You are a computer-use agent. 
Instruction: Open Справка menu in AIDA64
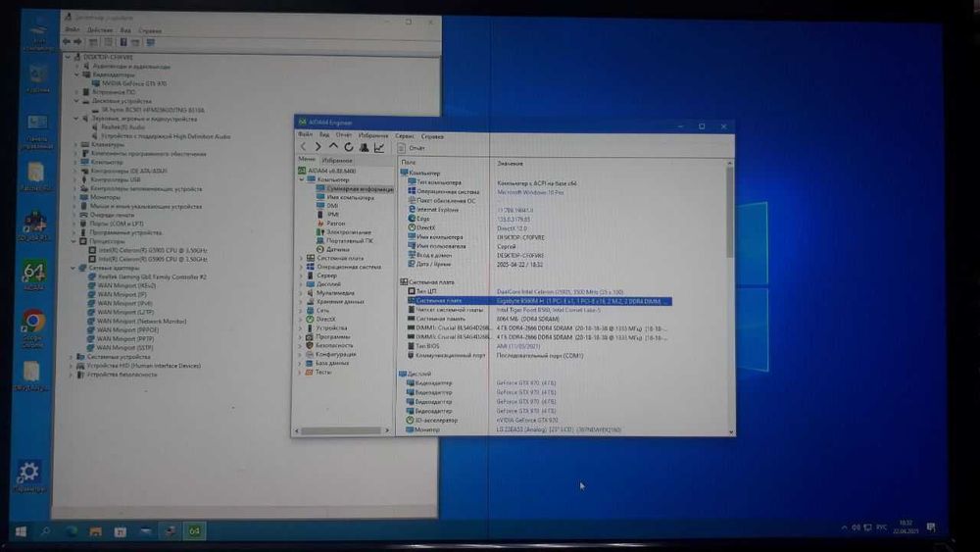(432, 136)
